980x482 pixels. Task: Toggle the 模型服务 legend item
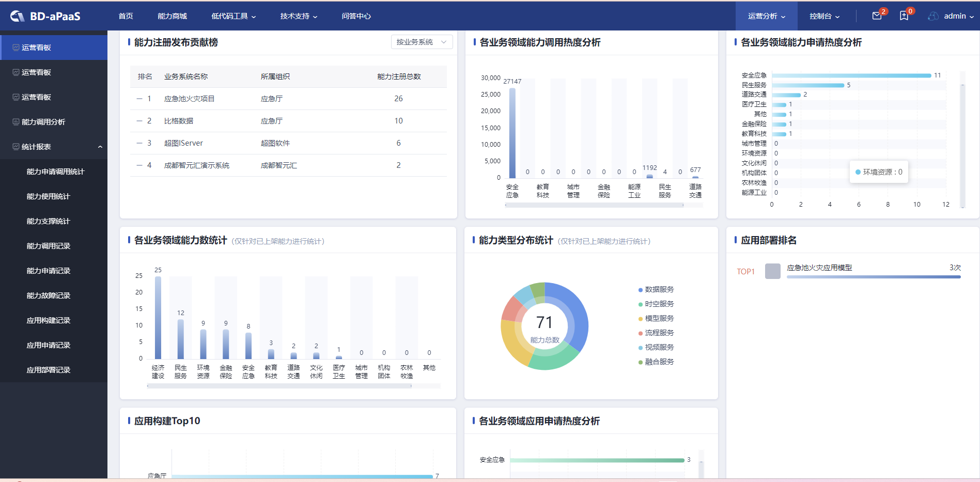(x=656, y=318)
